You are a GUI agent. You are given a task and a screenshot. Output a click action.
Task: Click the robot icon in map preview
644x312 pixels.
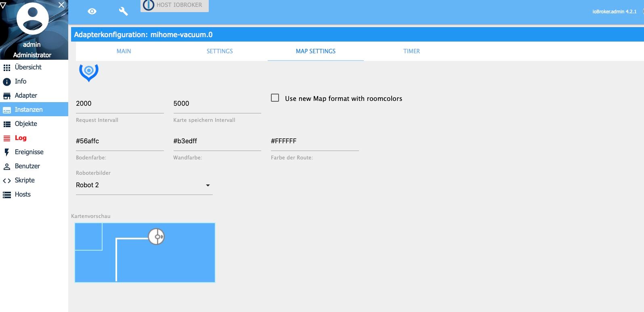point(156,237)
